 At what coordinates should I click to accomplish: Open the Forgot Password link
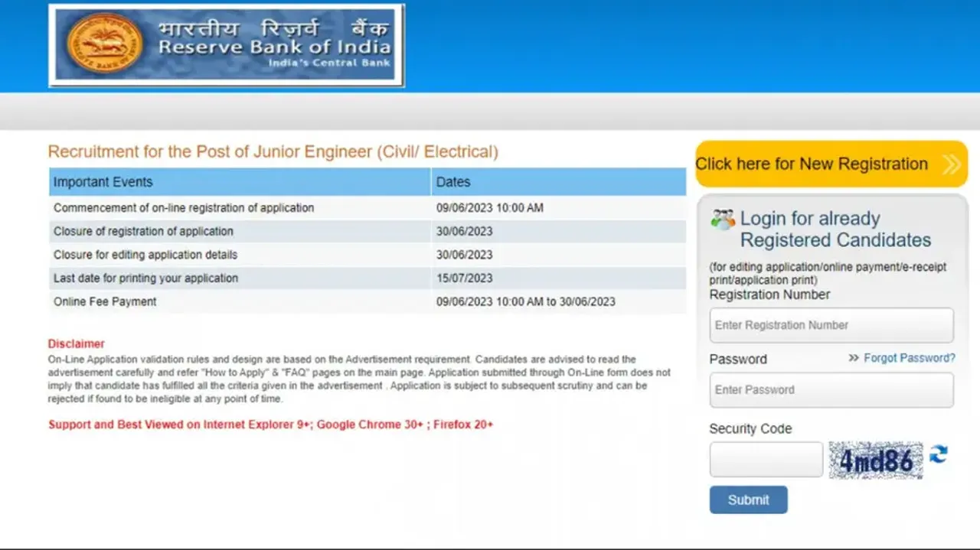coord(909,358)
